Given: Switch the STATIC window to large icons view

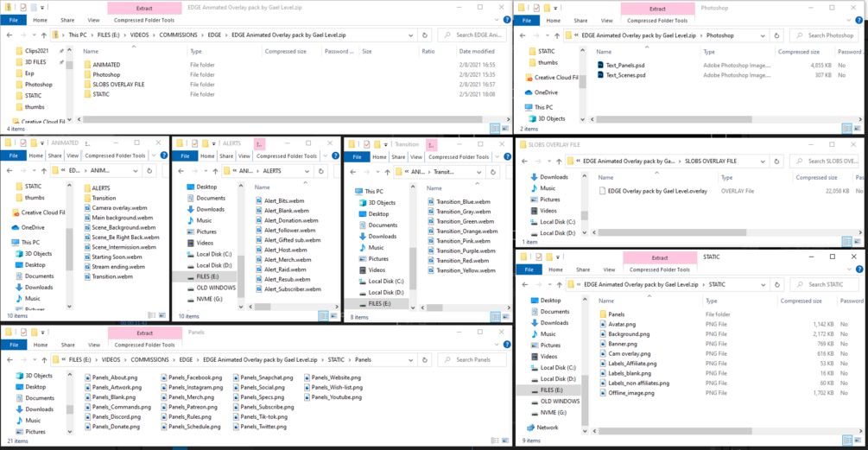Looking at the screenshot, I should tap(857, 440).
